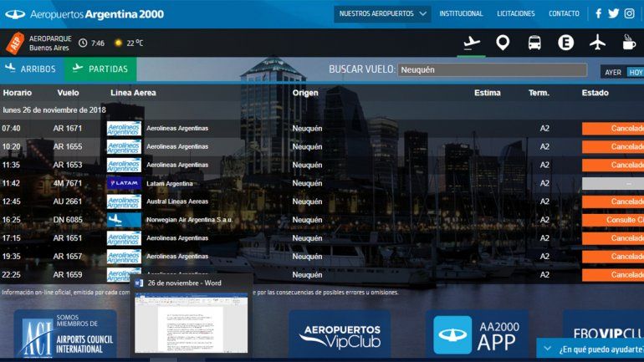Screen dimensions: 644x362
Task: Click the Word icon in preview title
Action: [x=139, y=283]
